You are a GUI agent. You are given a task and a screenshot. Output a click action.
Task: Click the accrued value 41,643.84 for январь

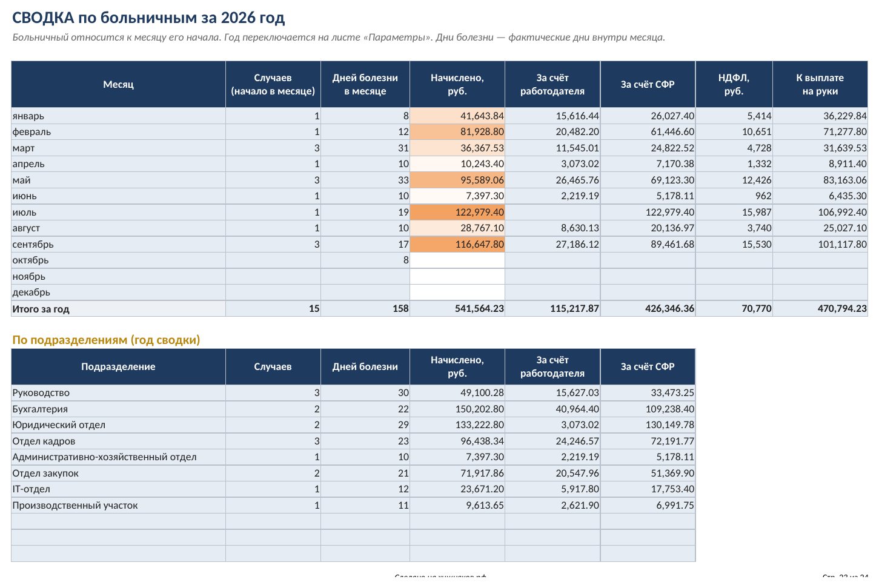pos(457,116)
